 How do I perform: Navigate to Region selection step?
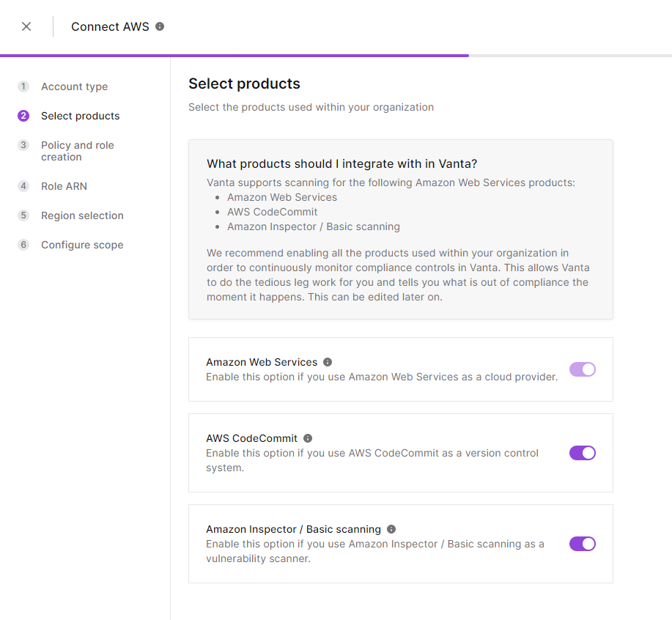pyautogui.click(x=82, y=215)
